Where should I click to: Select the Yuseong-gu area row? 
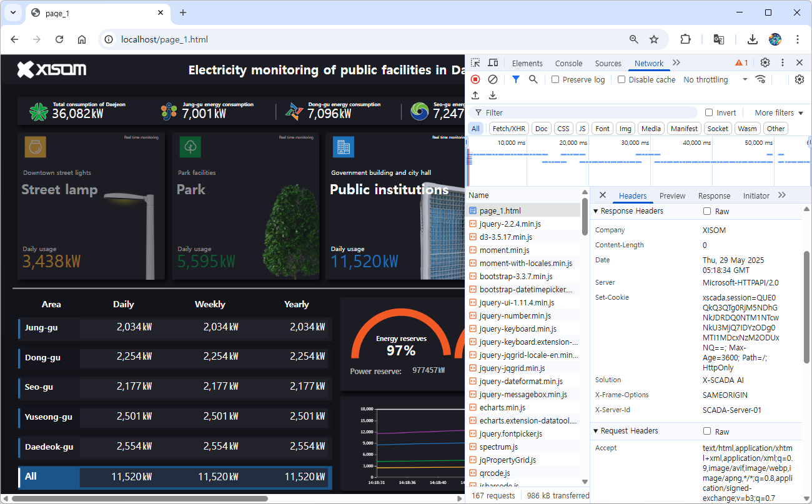[174, 417]
